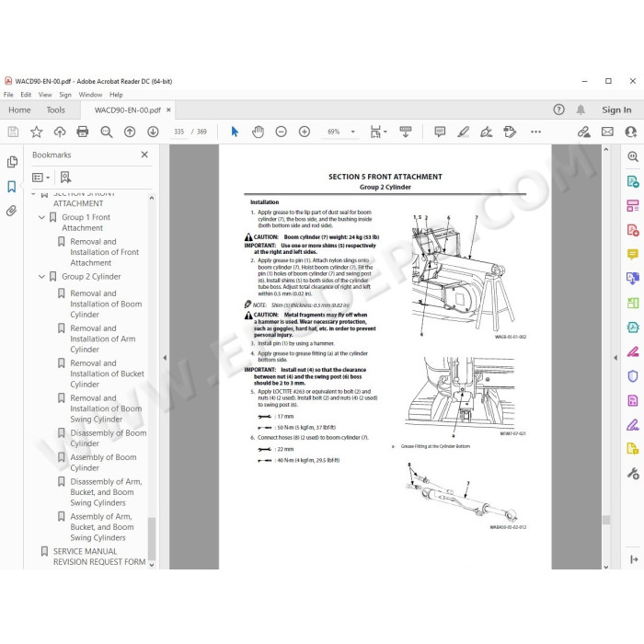Close the Bookmarks panel
Viewport: 644px width, 644px height.
click(144, 155)
